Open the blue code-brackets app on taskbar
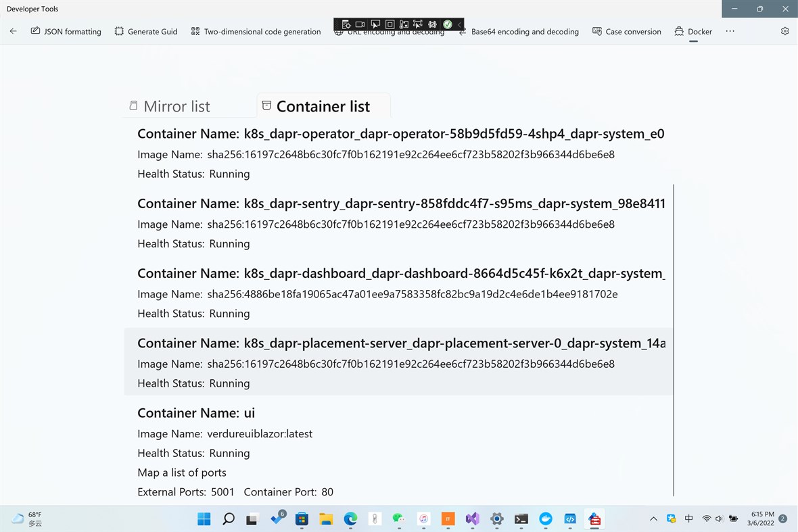Image resolution: width=798 pixels, height=532 pixels. pyautogui.click(x=570, y=518)
